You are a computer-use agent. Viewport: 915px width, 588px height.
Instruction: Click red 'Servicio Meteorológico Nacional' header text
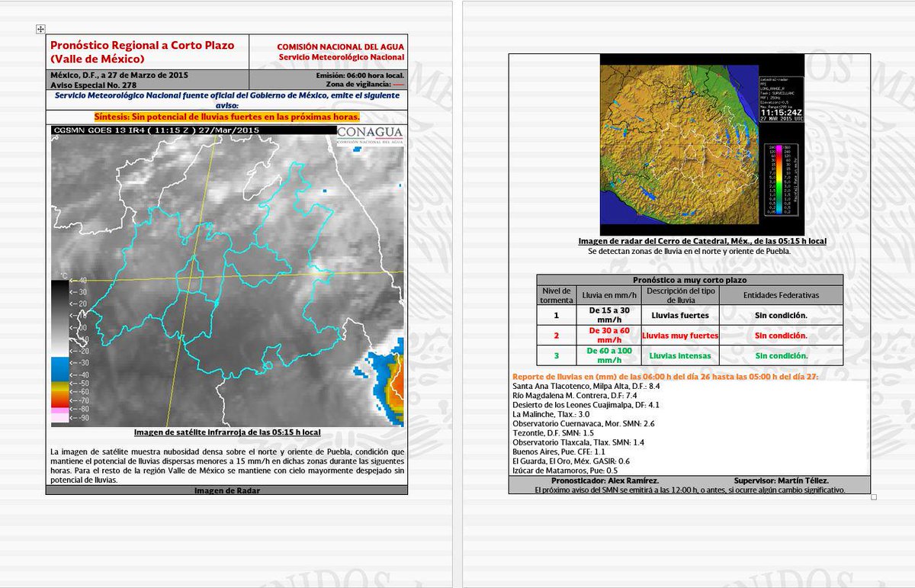point(342,57)
